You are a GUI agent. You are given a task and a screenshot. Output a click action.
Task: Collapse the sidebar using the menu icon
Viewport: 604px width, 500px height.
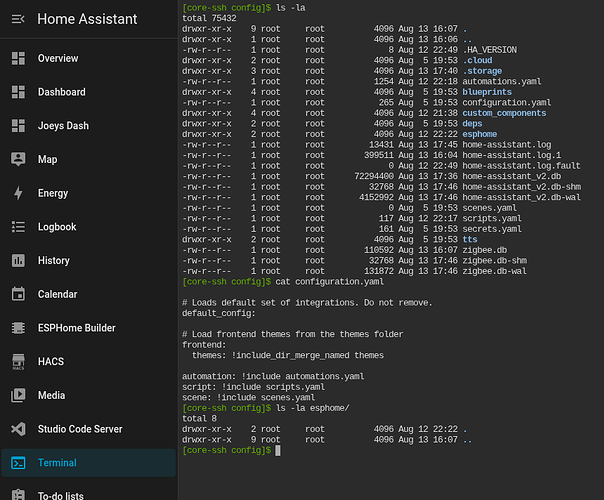point(18,19)
